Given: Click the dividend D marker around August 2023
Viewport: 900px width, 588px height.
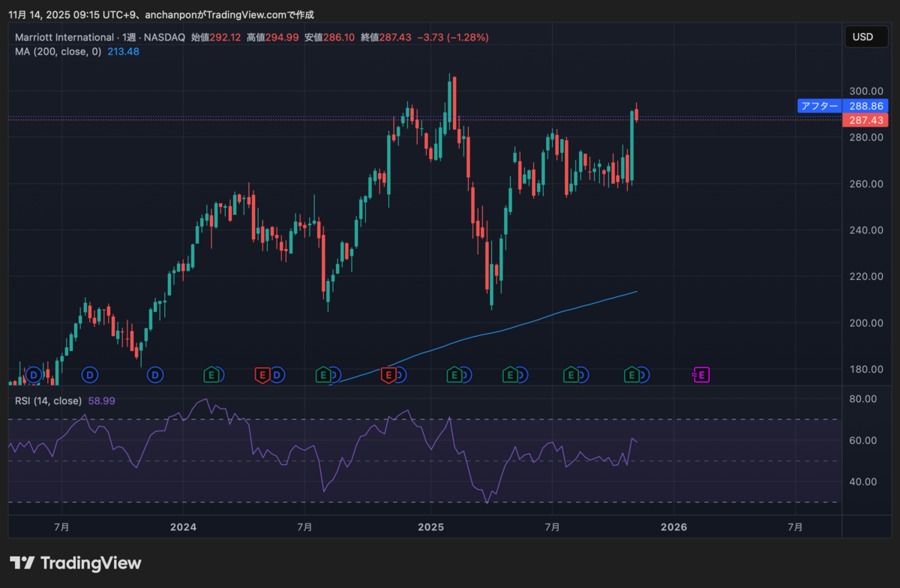Looking at the screenshot, I should click(90, 373).
